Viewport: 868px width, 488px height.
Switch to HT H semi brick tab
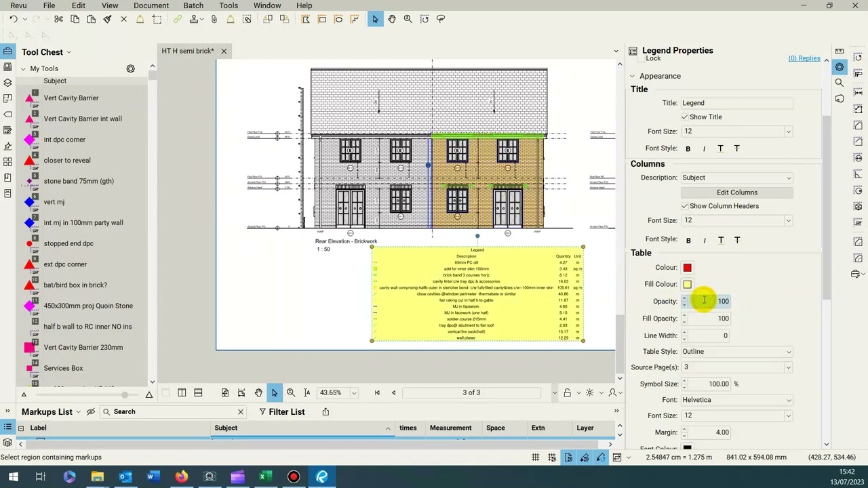click(x=187, y=51)
